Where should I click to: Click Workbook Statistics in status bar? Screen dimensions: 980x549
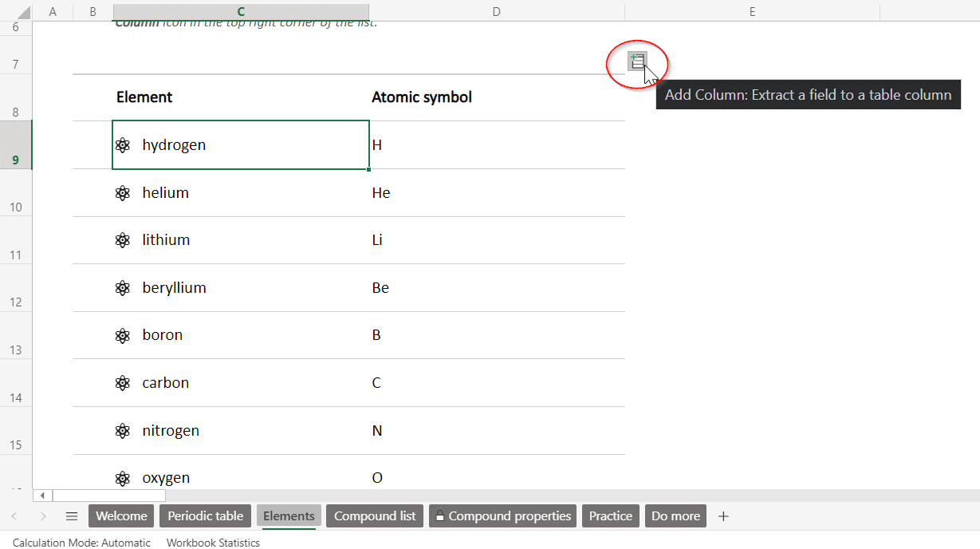click(213, 543)
